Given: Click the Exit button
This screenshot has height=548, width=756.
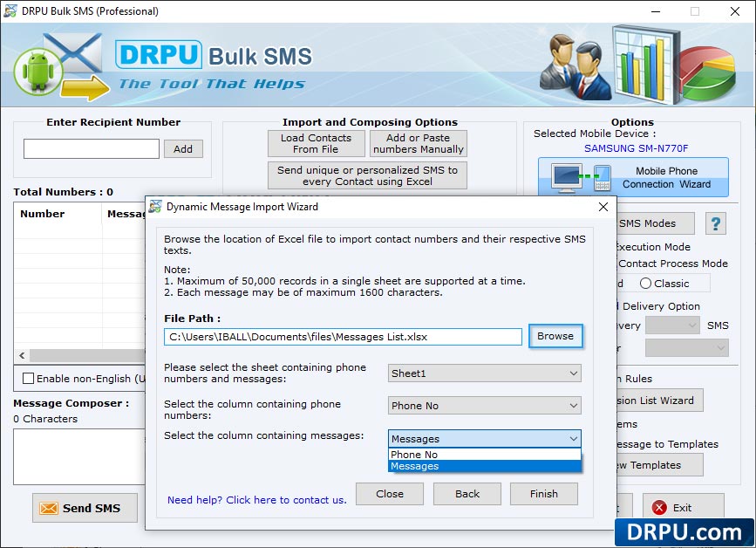Looking at the screenshot, I should [x=684, y=508].
